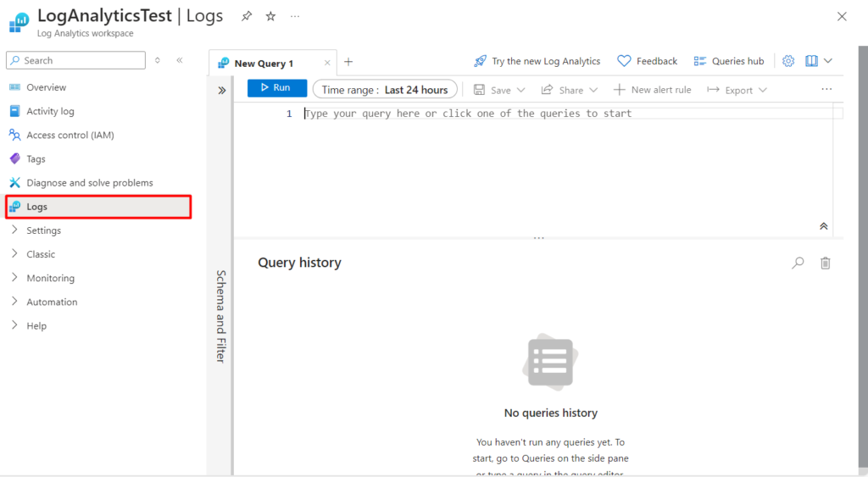Toggle sidebar expand/collapse arrows icon
Image resolution: width=868 pixels, height=477 pixels.
click(x=157, y=60)
